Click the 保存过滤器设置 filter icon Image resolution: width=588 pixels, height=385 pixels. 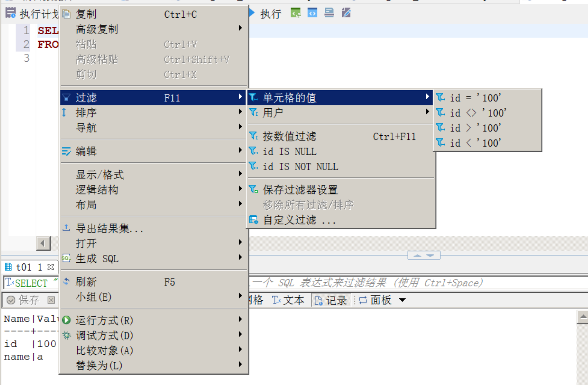[x=253, y=189]
